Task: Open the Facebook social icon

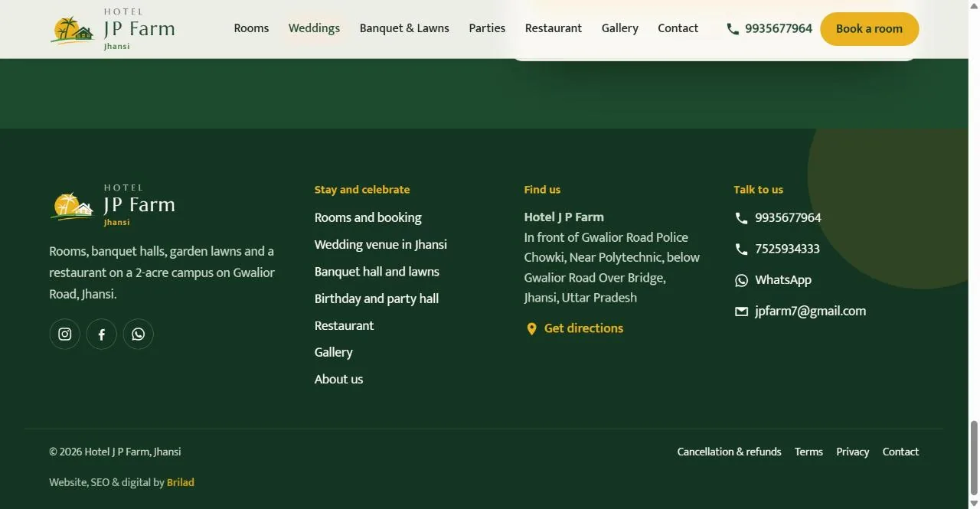Action: click(x=102, y=334)
